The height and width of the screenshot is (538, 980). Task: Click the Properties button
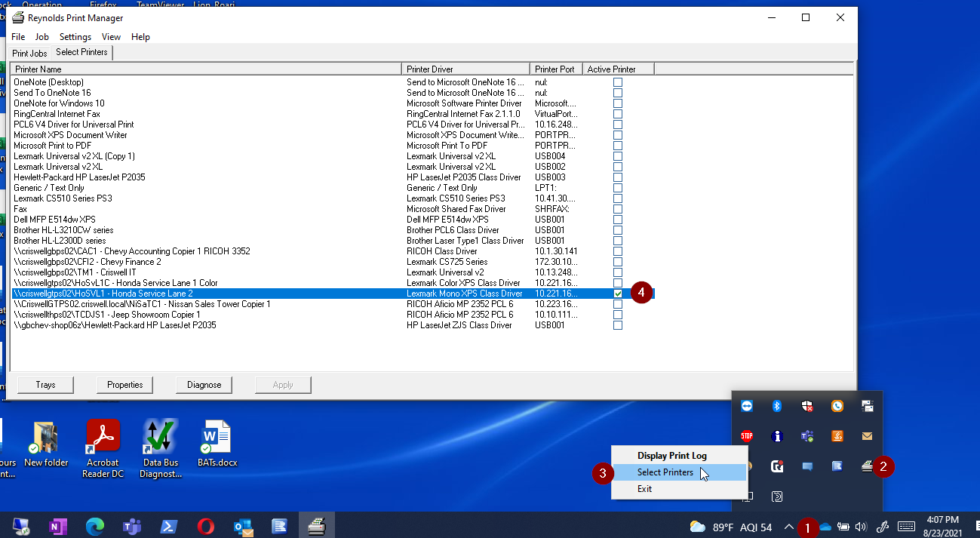[x=124, y=385]
